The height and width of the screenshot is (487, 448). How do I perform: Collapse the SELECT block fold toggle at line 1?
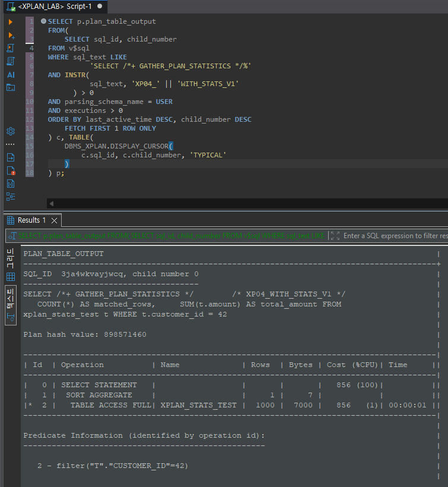[43, 21]
